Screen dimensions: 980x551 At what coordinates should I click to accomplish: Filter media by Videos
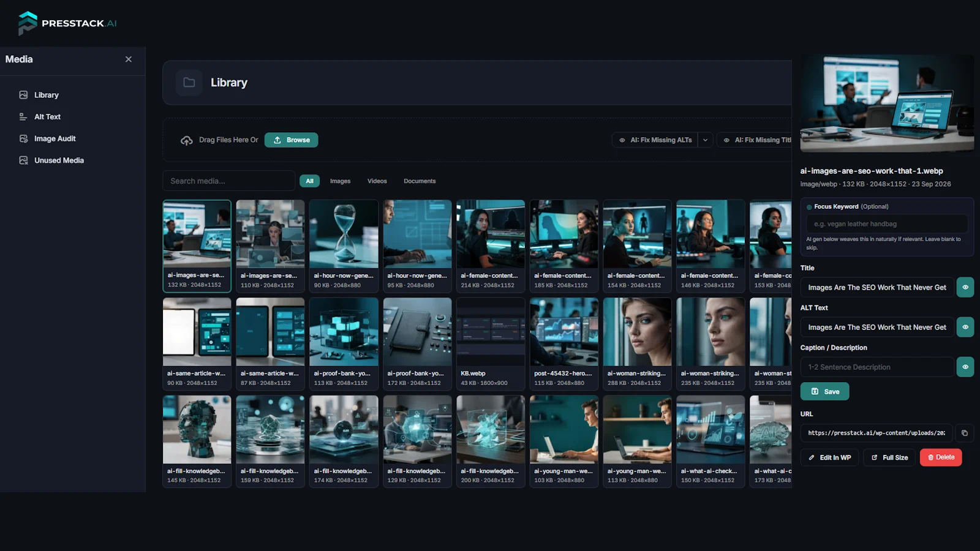[x=377, y=181]
